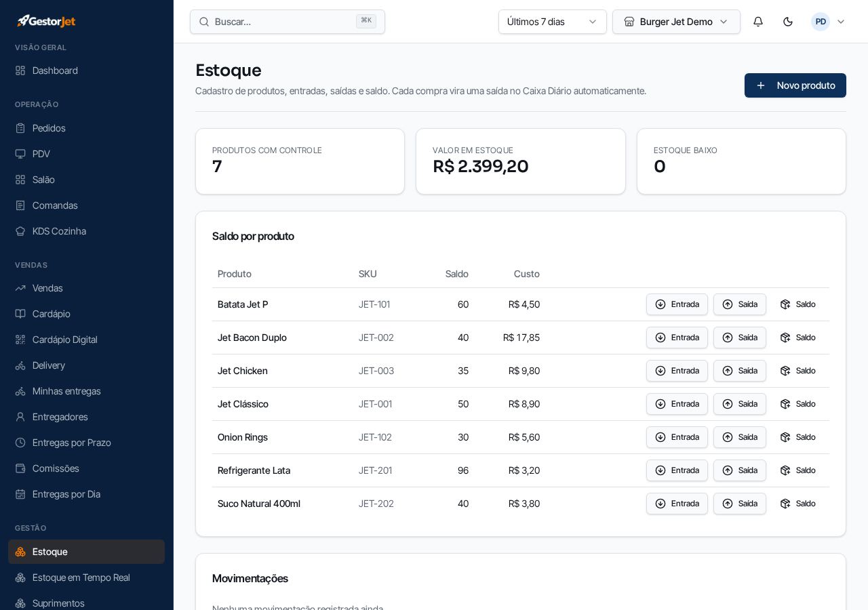Register Entrada for Jet Bacon Duplo
The width and height of the screenshot is (868, 610).
pos(677,338)
